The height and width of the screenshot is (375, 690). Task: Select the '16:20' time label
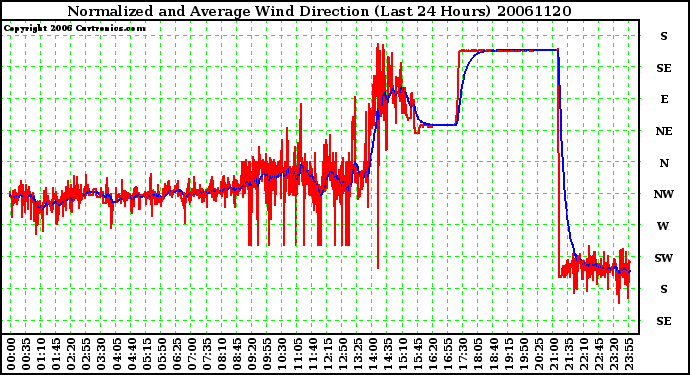(432, 354)
